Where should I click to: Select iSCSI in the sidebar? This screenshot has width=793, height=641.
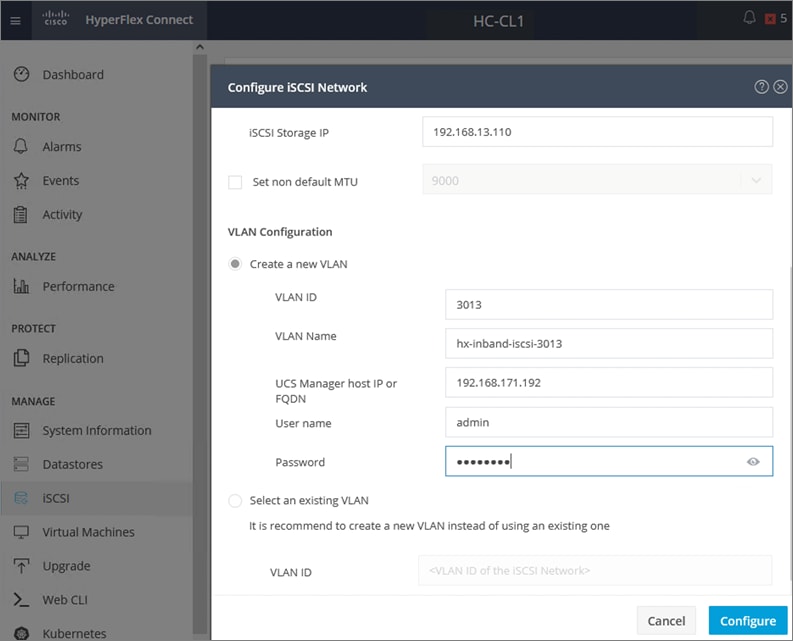click(97, 498)
